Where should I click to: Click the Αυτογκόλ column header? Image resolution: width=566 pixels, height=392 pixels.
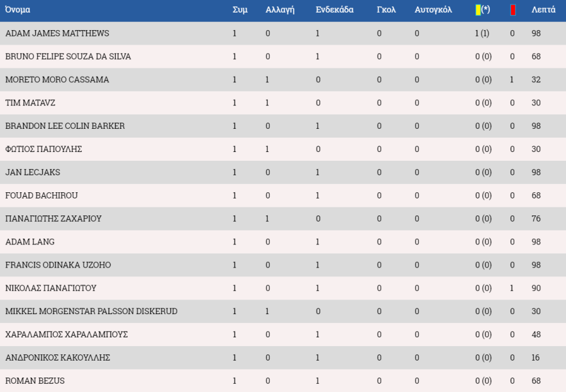(x=433, y=9)
